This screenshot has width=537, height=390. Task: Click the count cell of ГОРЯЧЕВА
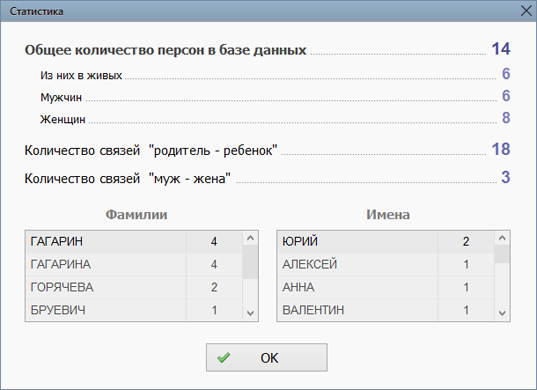[x=214, y=287]
